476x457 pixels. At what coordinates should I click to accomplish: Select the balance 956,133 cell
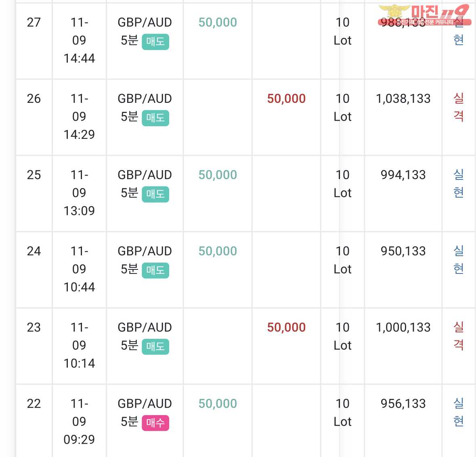[x=403, y=404]
